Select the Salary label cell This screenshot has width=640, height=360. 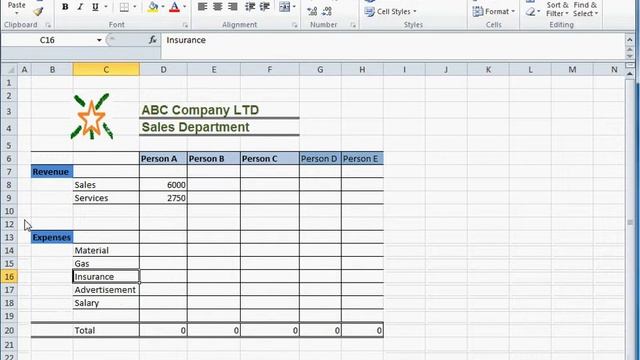pyautogui.click(x=106, y=303)
